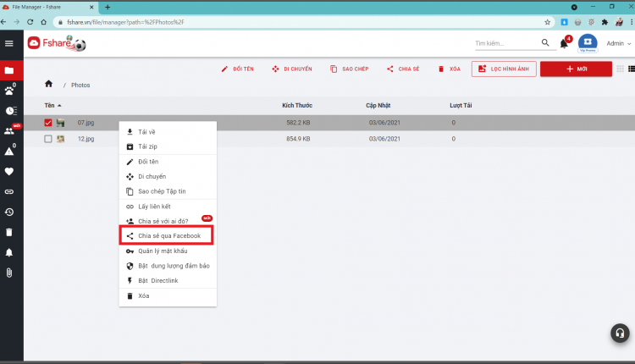
Task: Select the 12.jpg file name
Action: point(86,139)
